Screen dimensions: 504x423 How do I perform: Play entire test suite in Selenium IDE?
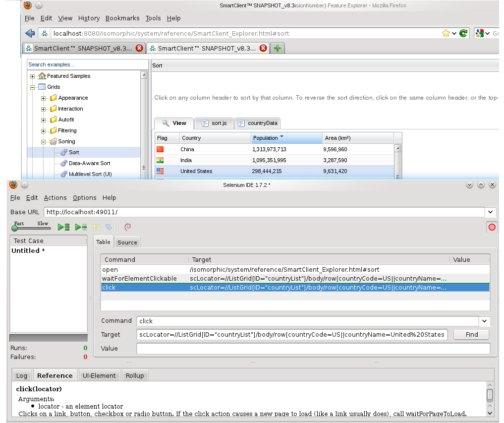[63, 227]
